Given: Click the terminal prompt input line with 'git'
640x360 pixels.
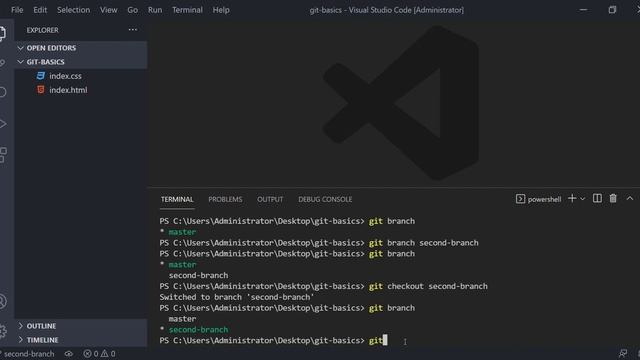Looking at the screenshot, I should point(273,340).
